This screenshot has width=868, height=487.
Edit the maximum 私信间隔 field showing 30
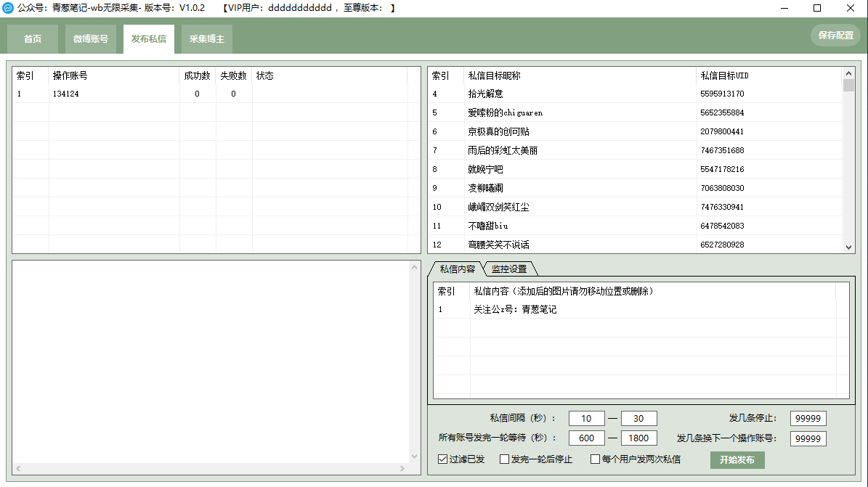click(638, 418)
